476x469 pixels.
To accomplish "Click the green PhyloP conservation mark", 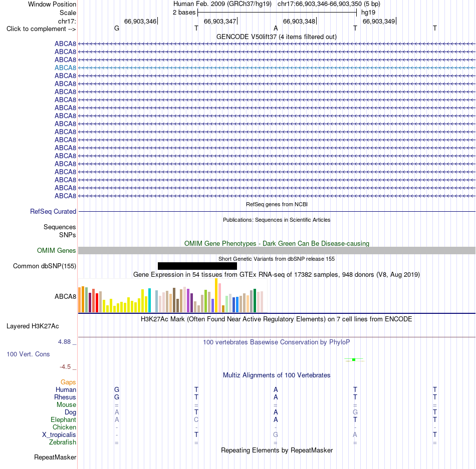I will 354,359.
